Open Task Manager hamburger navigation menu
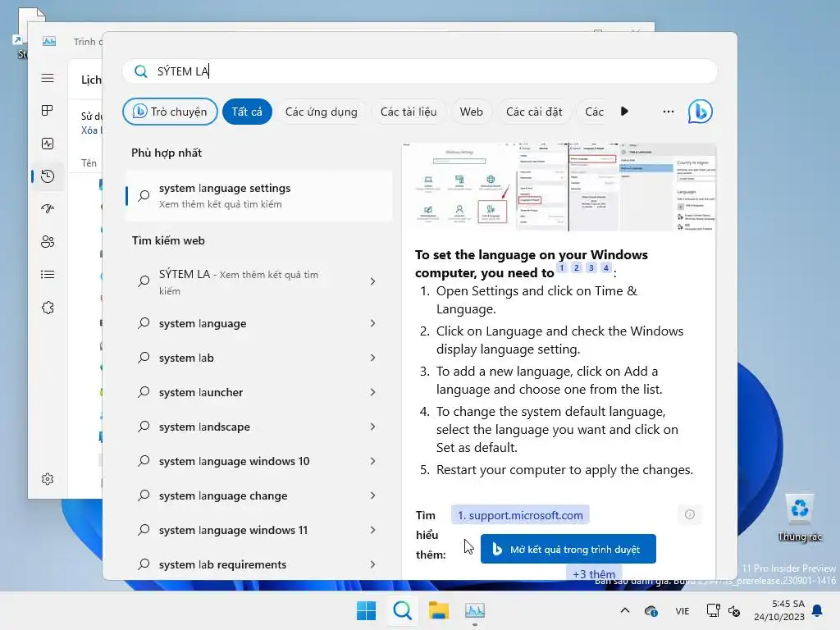Image resolution: width=840 pixels, height=630 pixels. pyautogui.click(x=48, y=78)
